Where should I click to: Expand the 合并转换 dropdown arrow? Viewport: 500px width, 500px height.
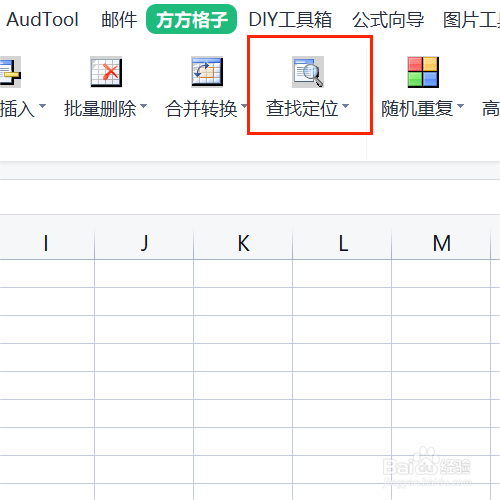244,106
